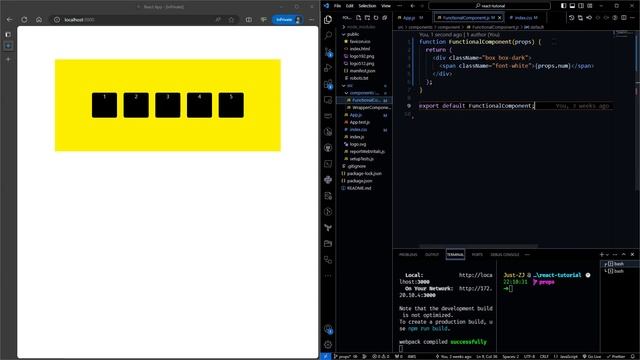640x360 pixels.
Task: Open the Extensions view in the activity bar
Action: point(328,84)
